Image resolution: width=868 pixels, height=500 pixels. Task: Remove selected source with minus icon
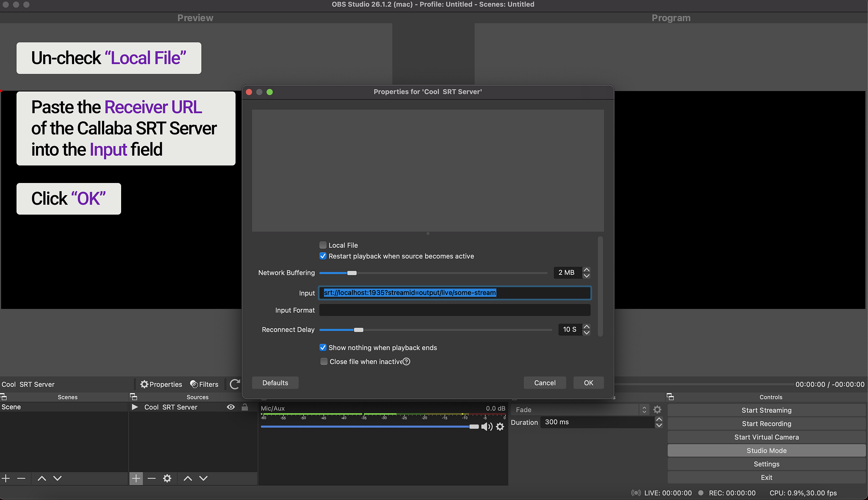[x=151, y=478]
